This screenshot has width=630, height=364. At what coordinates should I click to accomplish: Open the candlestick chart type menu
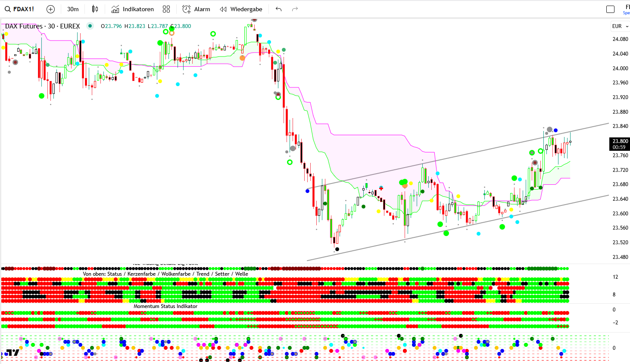click(95, 9)
